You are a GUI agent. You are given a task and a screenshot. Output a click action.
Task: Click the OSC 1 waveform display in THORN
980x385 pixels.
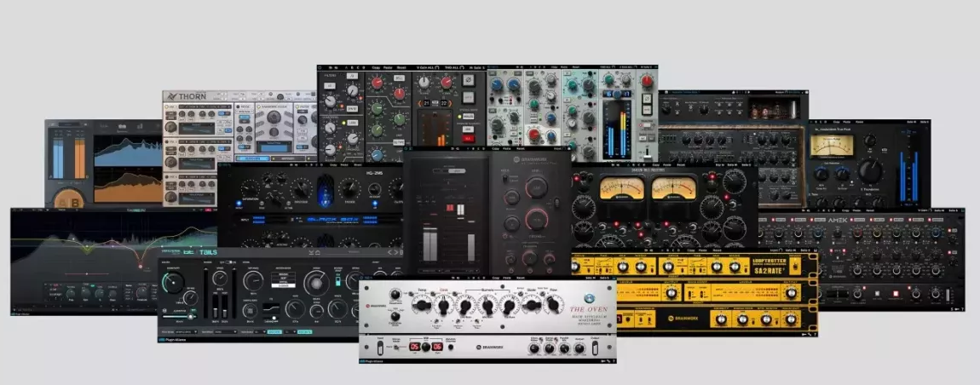coord(196,128)
